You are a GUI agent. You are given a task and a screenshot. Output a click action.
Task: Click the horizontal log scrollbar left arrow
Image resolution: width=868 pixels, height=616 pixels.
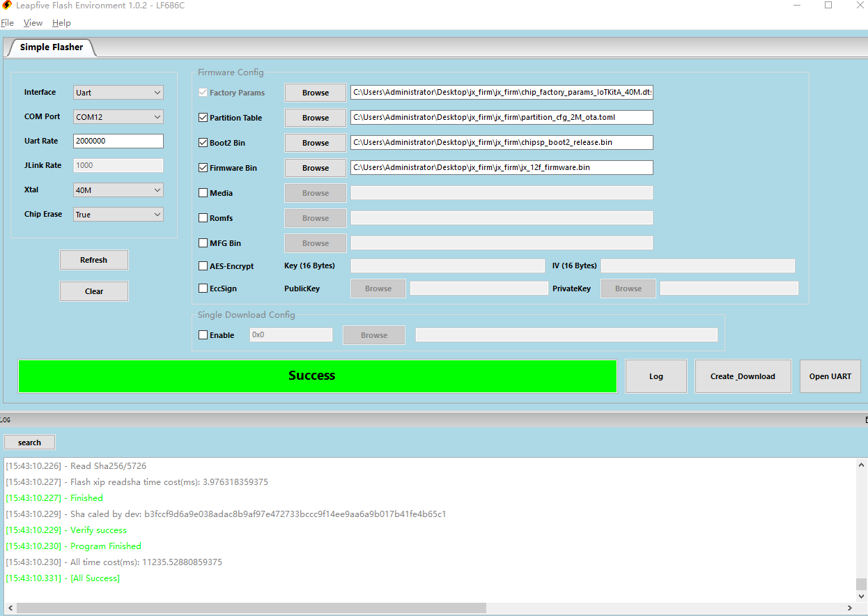pyautogui.click(x=10, y=608)
